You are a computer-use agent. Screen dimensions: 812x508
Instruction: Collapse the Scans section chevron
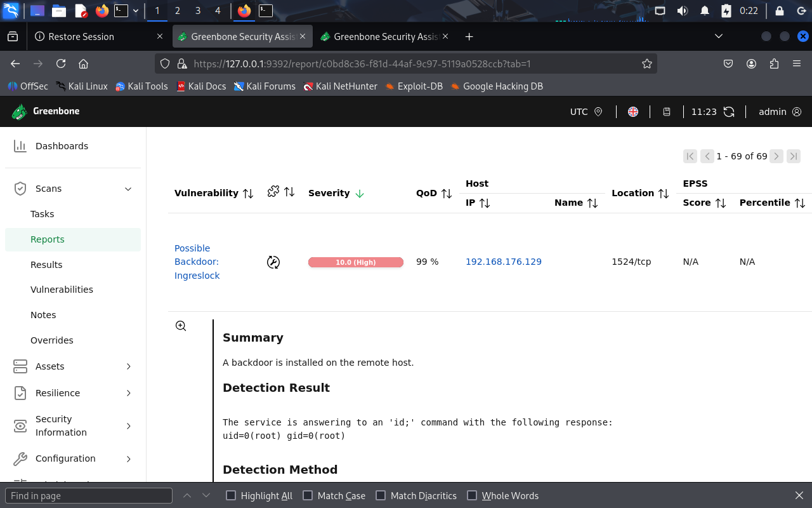pos(128,189)
